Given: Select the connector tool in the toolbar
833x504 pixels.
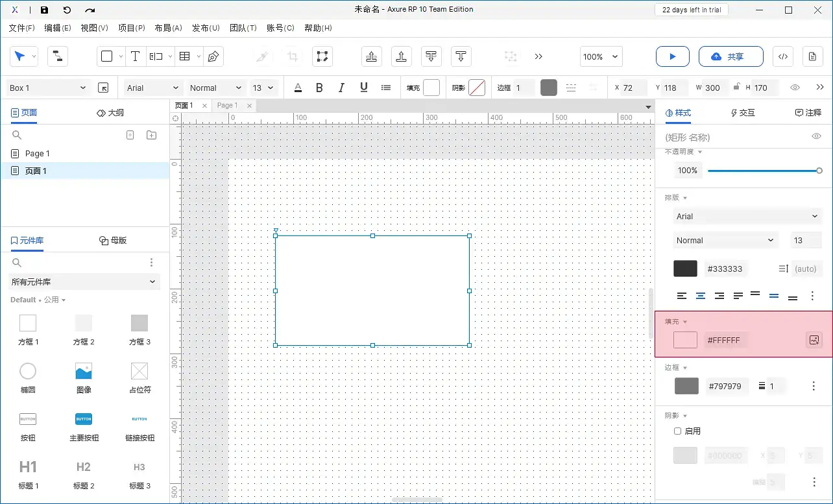Looking at the screenshot, I should 58,56.
